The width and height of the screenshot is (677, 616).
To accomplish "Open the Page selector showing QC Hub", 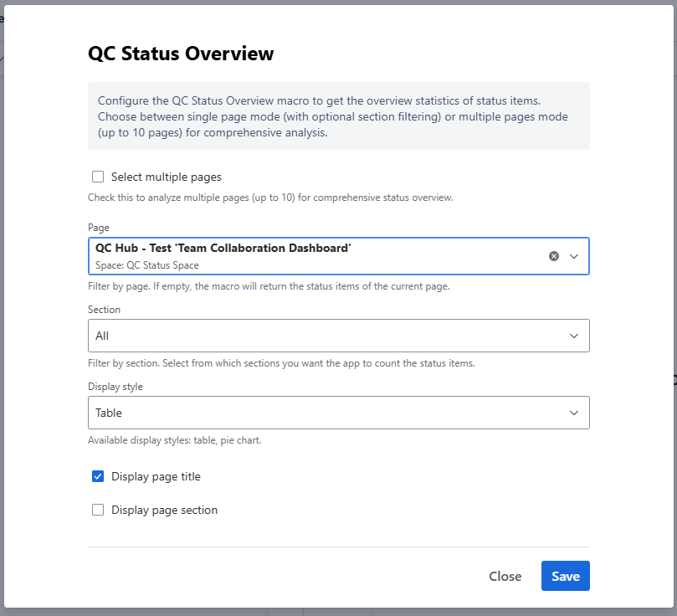I will click(310, 256).
